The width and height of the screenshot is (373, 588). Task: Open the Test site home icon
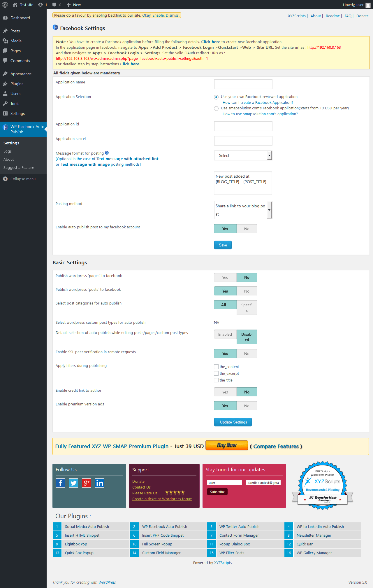pyautogui.click(x=15, y=5)
